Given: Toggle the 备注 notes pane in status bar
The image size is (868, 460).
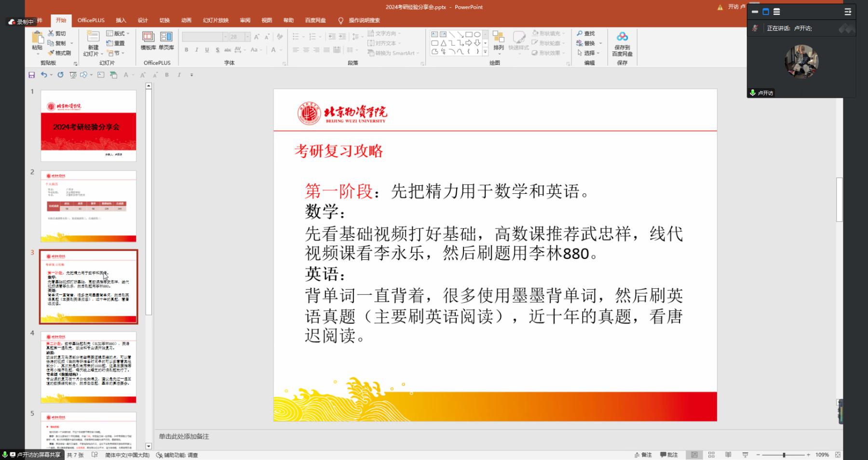Looking at the screenshot, I should [x=643, y=455].
